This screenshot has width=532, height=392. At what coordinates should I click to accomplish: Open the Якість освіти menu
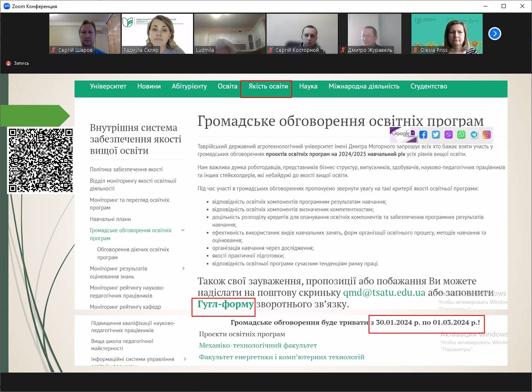[268, 86]
